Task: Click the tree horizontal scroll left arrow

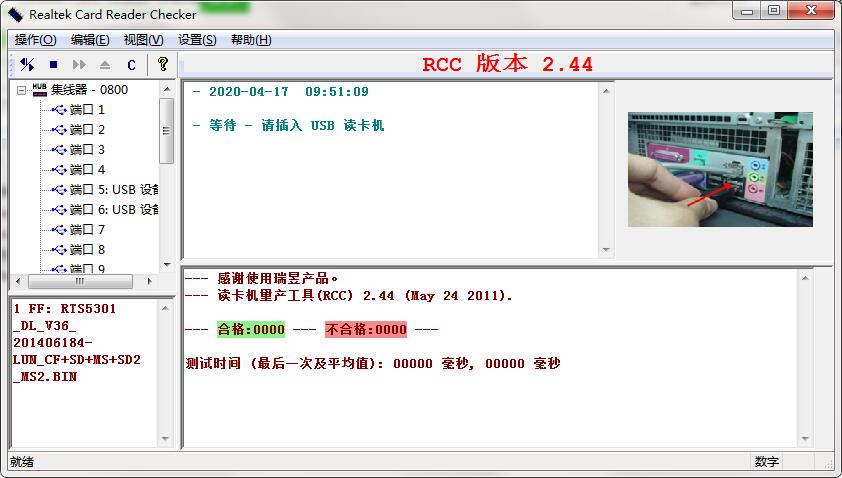Action: pyautogui.click(x=18, y=281)
